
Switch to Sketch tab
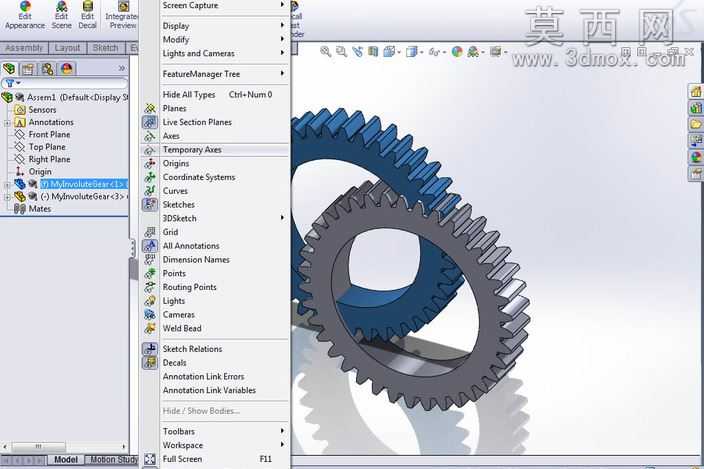coord(106,48)
